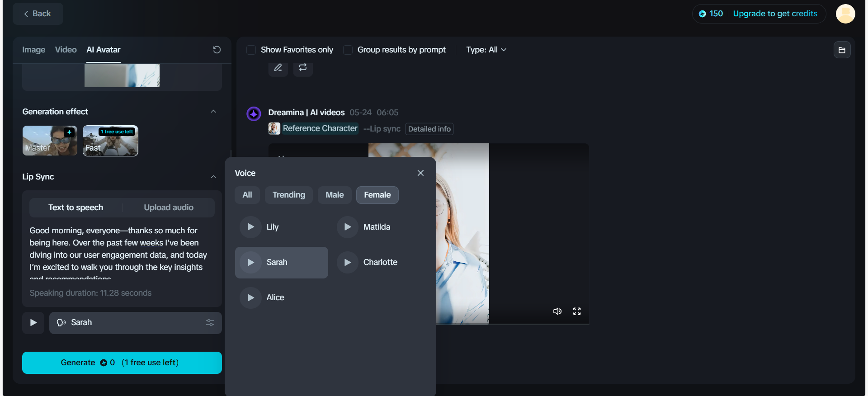Open the Sarah voice selector field
868x396 pixels.
coord(136,323)
